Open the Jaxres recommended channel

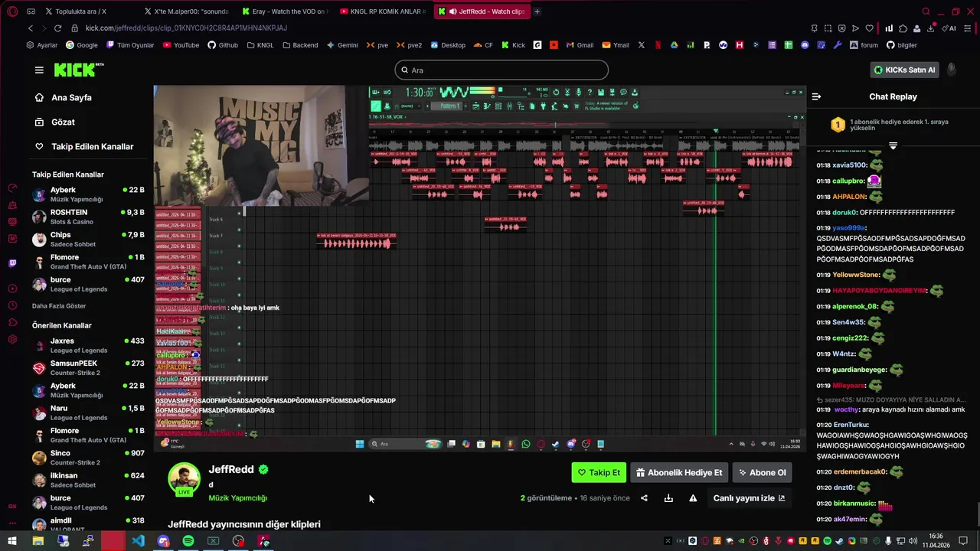point(88,345)
